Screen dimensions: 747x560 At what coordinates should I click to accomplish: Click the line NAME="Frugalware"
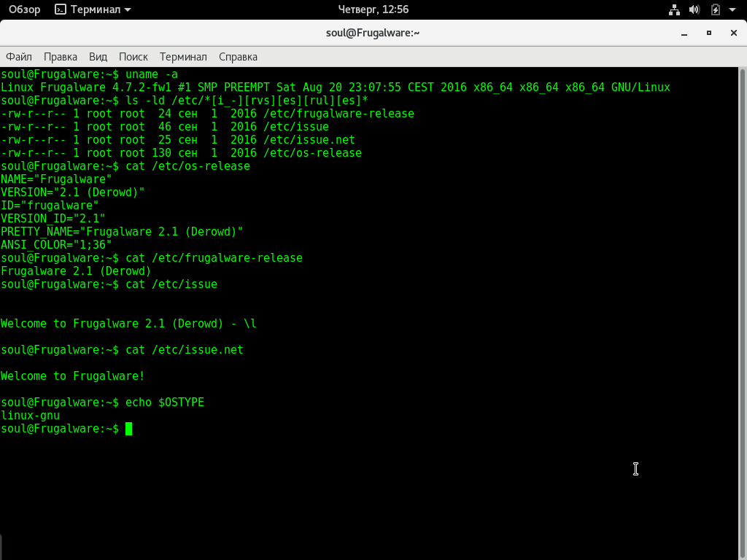(56, 179)
